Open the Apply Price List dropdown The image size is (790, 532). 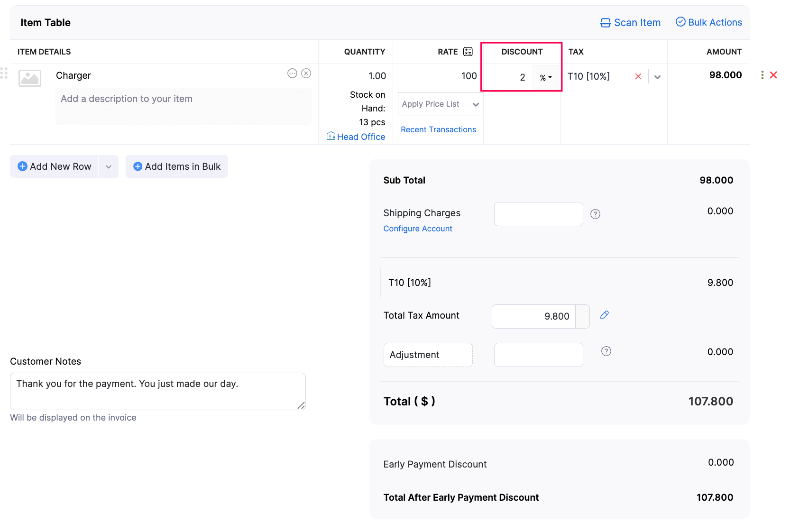pos(440,104)
